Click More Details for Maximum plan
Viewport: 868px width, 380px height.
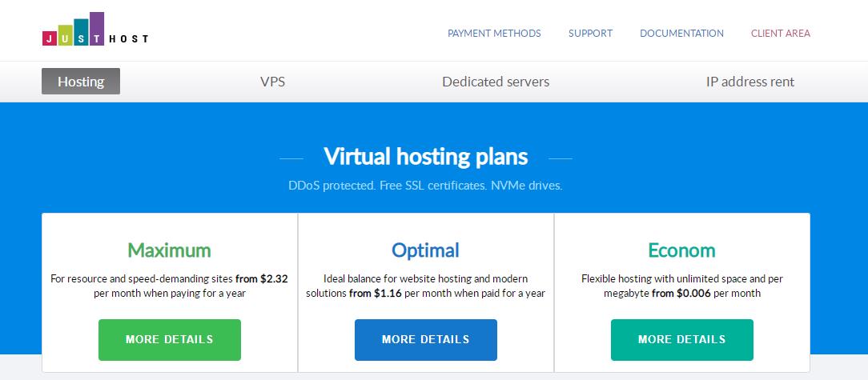pos(170,339)
